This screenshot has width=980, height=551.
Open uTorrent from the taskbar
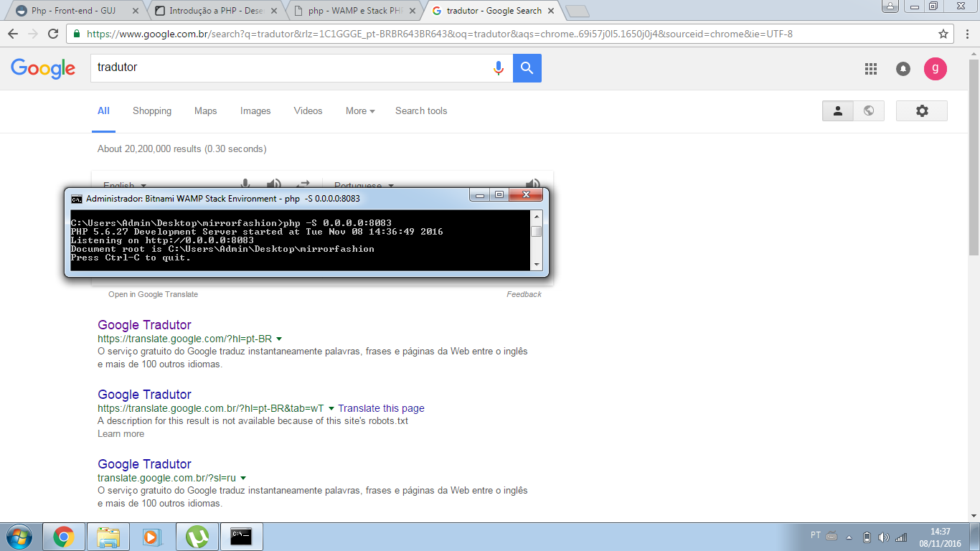(x=197, y=537)
